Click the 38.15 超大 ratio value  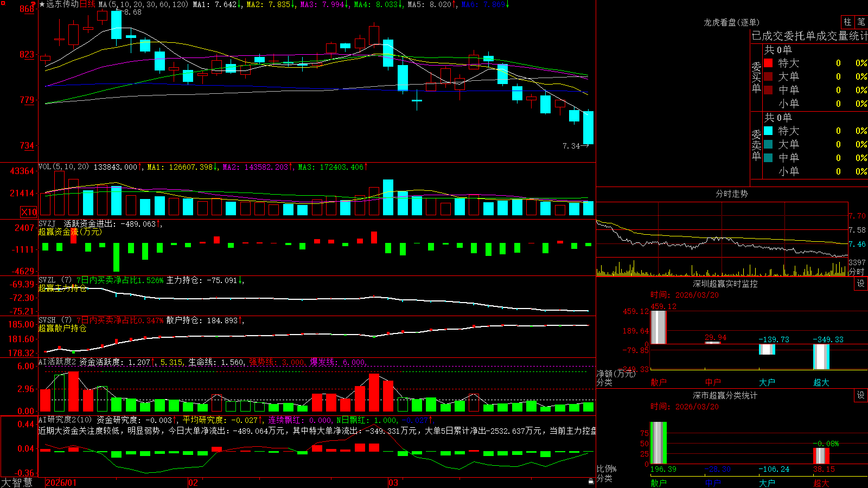tap(824, 469)
